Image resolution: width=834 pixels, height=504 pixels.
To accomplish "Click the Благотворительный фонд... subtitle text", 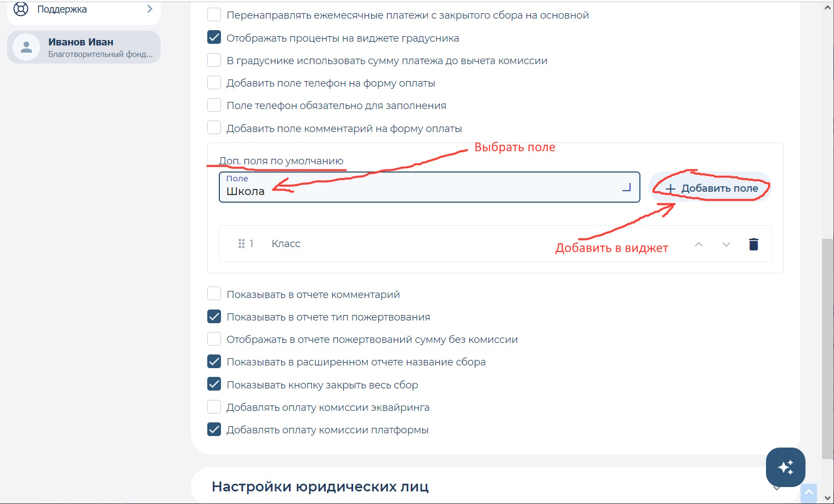I will click(x=100, y=54).
